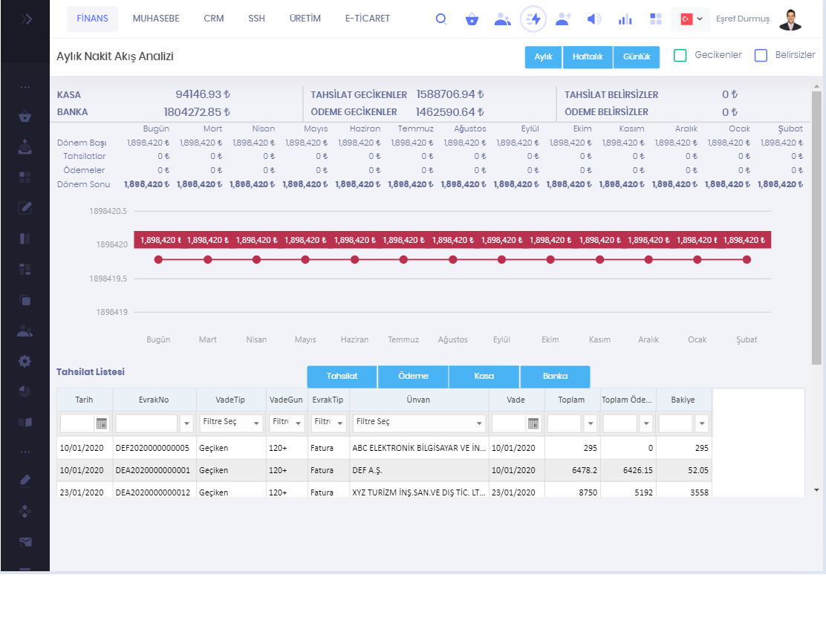Click the EvrakNo filter input field
Screen dimensions: 826x644
[147, 423]
